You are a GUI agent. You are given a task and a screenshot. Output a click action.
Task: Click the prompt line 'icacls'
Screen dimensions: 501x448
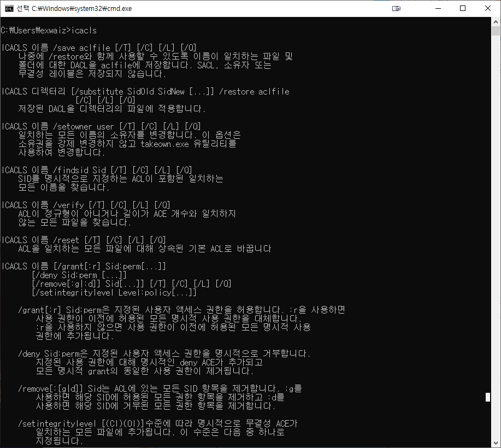coord(49,31)
